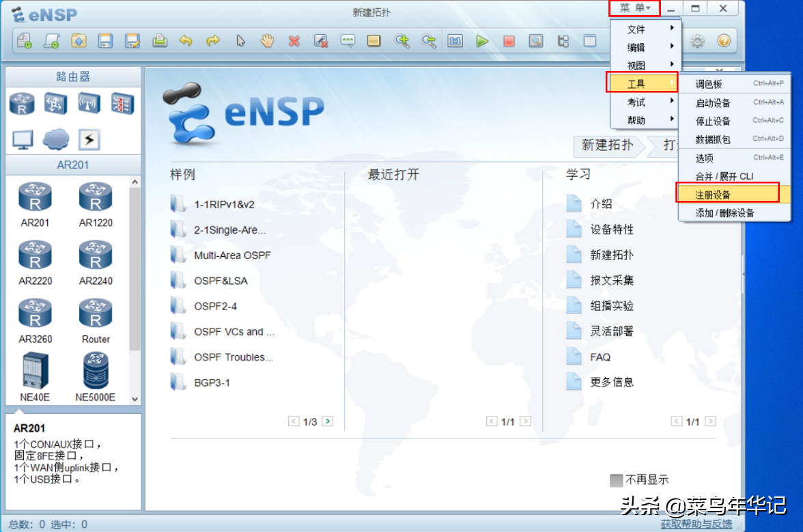Select 启动设备 menu entry
Screen dimensions: 803x532
tap(735, 103)
